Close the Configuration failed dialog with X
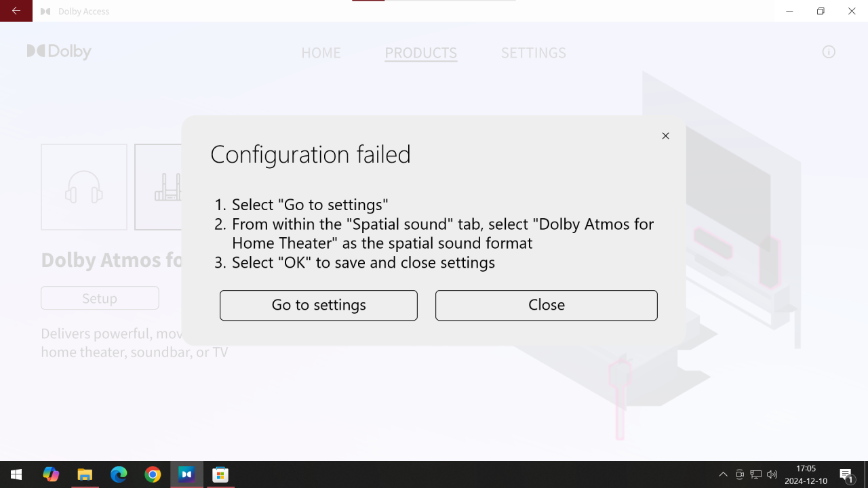The width and height of the screenshot is (868, 488). pyautogui.click(x=665, y=136)
